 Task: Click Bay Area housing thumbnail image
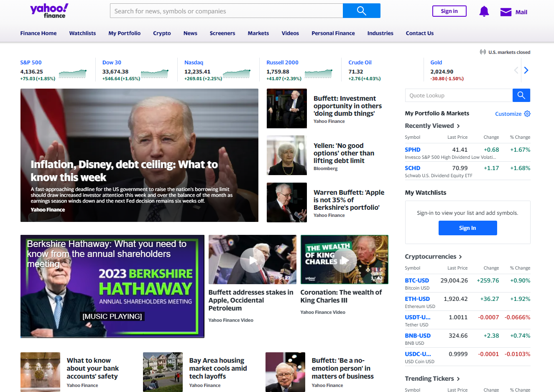point(163,372)
